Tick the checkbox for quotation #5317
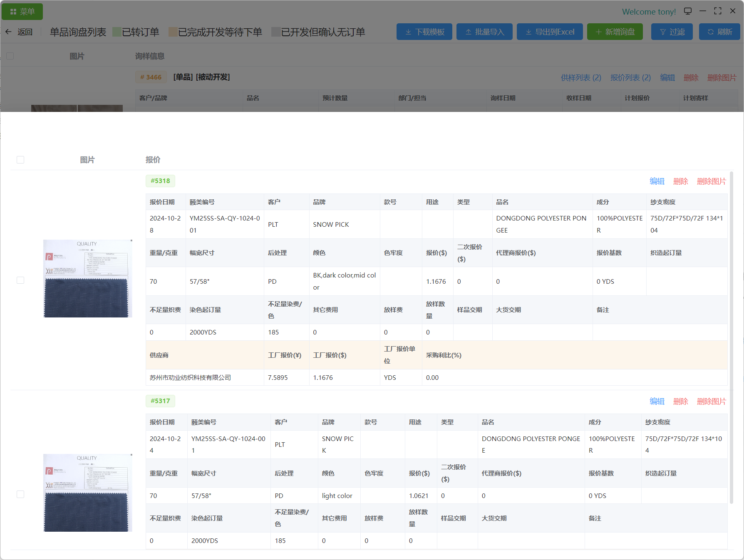Viewport: 744px width, 560px height. pos(20,494)
